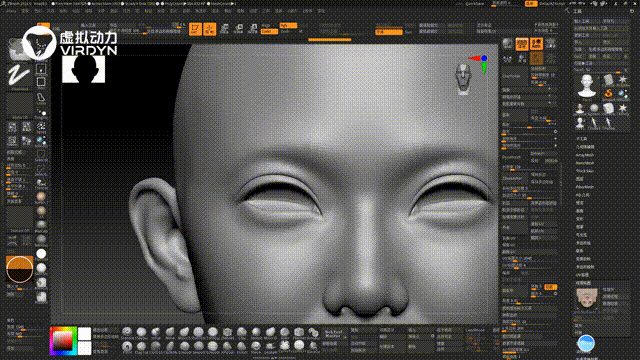The height and width of the screenshot is (360, 640).
Task: Select the white sphere material in left column
Action: (x=41, y=254)
